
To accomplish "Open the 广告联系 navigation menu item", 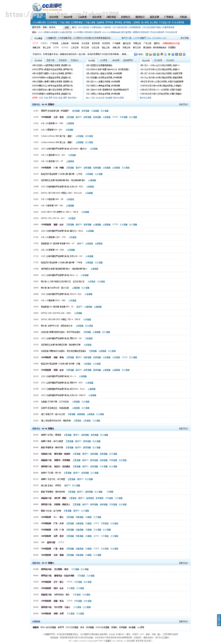I will (169, 17).
